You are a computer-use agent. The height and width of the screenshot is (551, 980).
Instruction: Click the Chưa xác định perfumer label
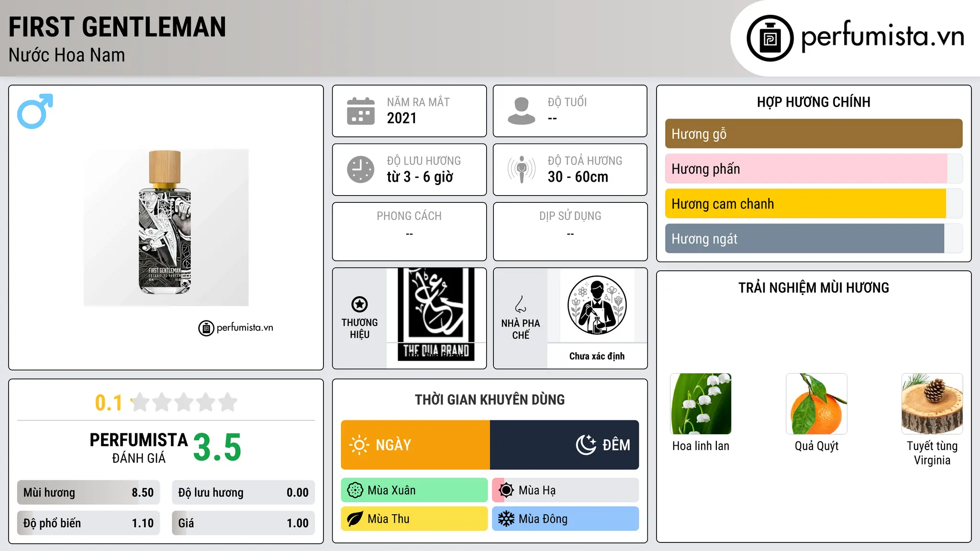(597, 356)
